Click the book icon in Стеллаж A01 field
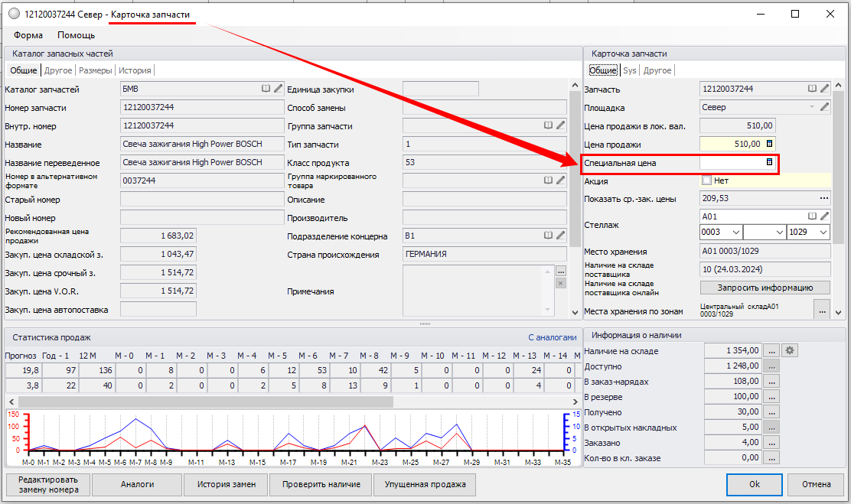 [812, 216]
